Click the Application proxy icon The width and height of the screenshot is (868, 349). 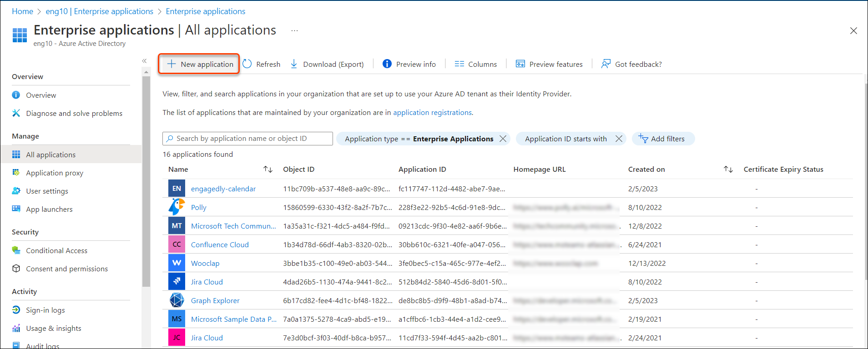pos(16,173)
